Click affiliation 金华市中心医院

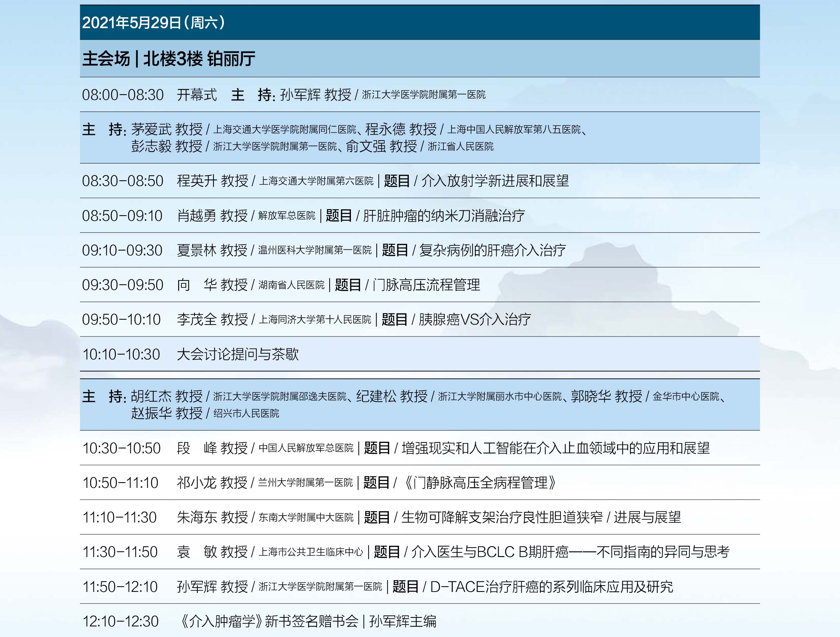(686, 397)
